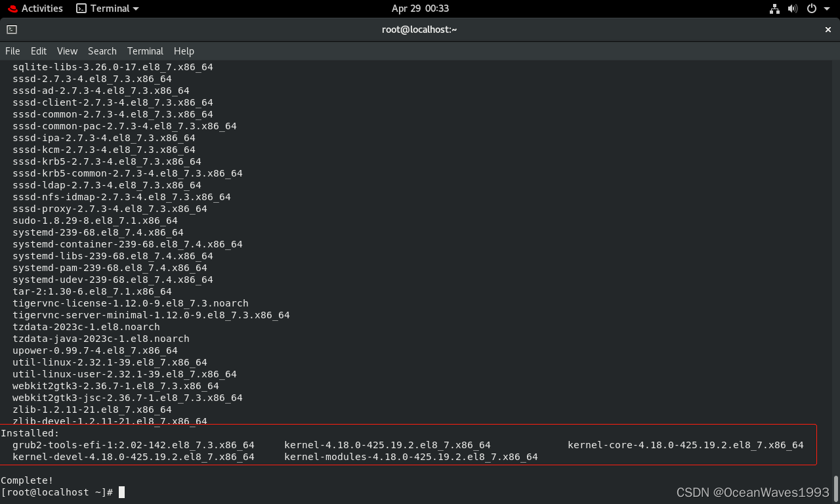Click the line sssd-common-2.7.3-4.el8_7.3.x86_64
This screenshot has height=504, width=840.
(x=113, y=114)
